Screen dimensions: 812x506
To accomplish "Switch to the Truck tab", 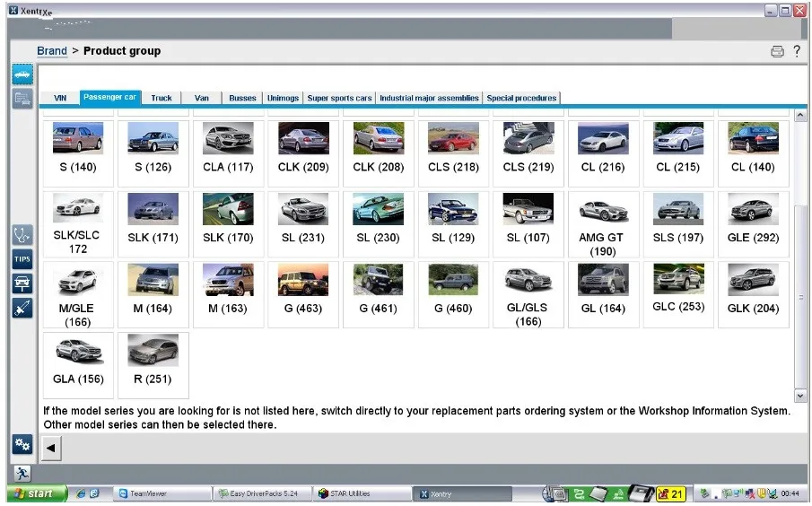I will tap(162, 98).
